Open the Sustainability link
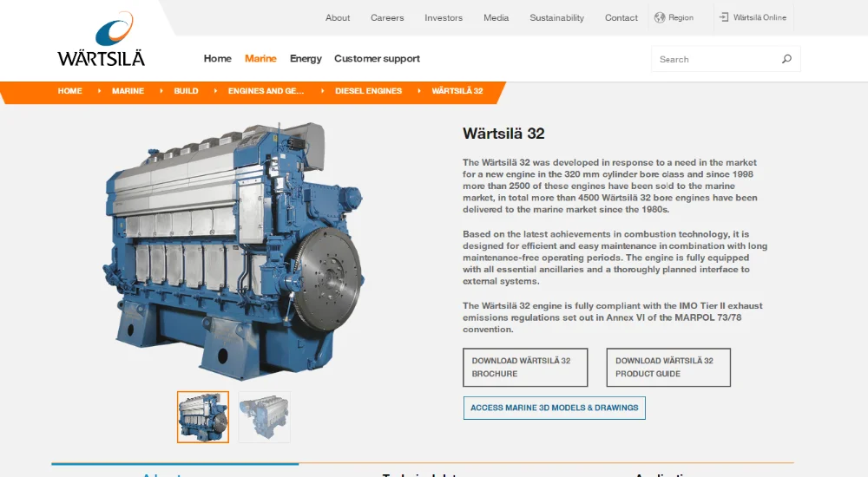Screen dimensions: 868x477 [556, 17]
